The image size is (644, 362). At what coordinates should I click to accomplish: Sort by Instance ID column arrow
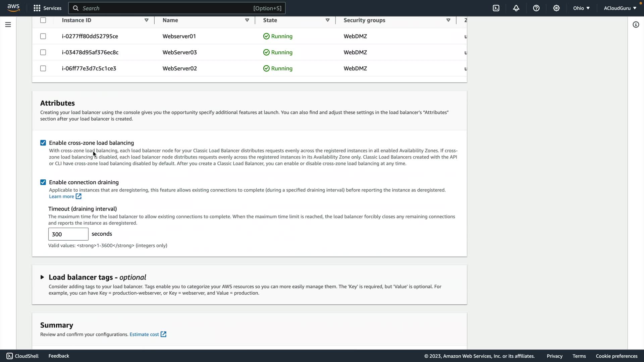click(x=146, y=20)
